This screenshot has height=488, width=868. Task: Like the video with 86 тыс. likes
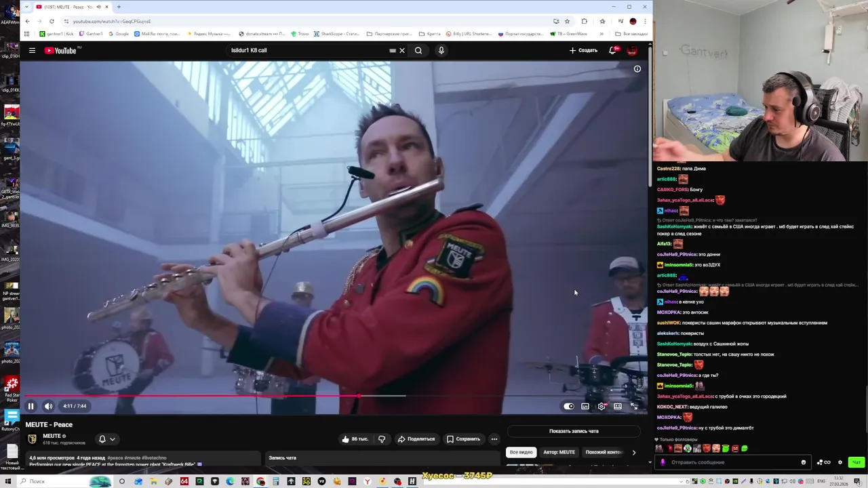click(x=355, y=439)
